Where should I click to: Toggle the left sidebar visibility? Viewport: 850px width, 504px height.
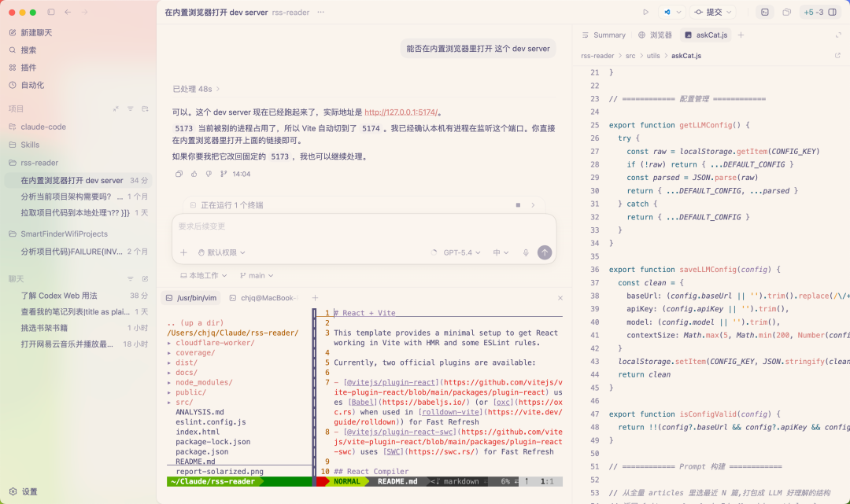click(51, 12)
